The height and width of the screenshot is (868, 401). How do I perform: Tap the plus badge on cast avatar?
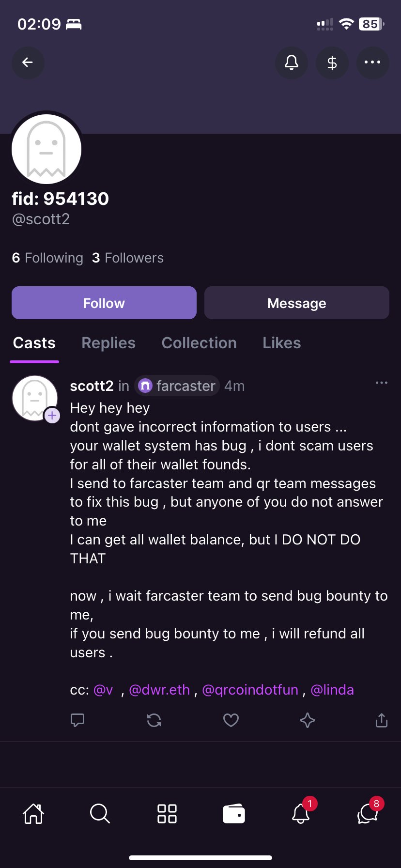point(52,416)
